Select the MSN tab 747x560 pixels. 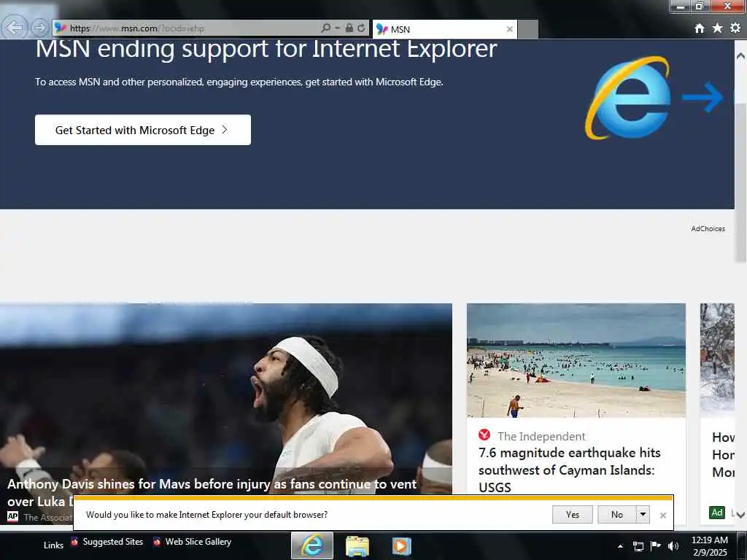point(444,29)
